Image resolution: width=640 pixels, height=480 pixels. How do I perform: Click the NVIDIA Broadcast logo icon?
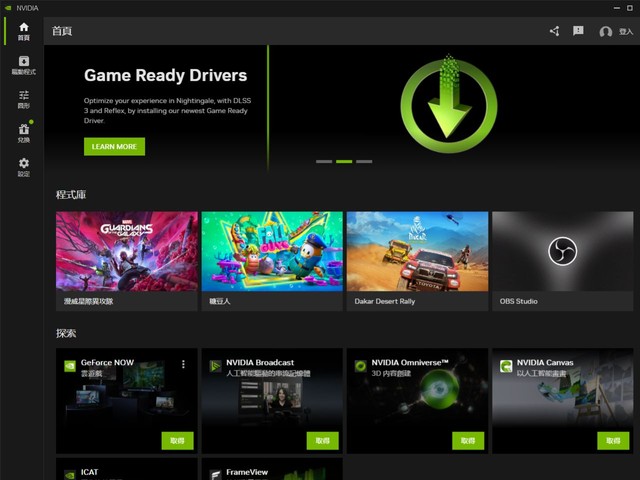coord(215,366)
